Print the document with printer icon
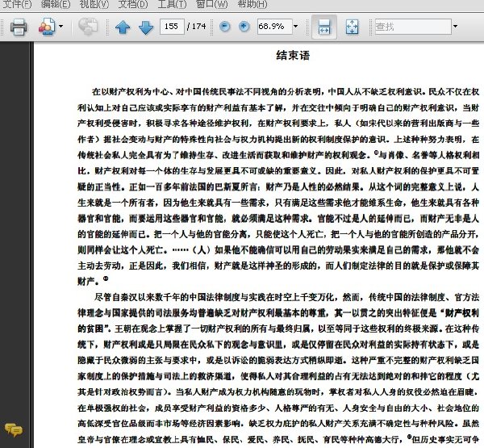 [19, 27]
